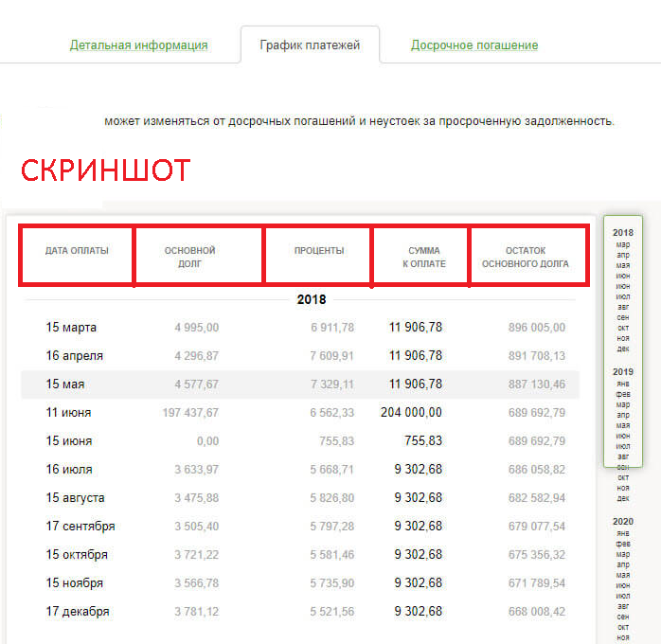The image size is (661, 644).
Task: Select the 11 июня payment date
Action: click(68, 413)
